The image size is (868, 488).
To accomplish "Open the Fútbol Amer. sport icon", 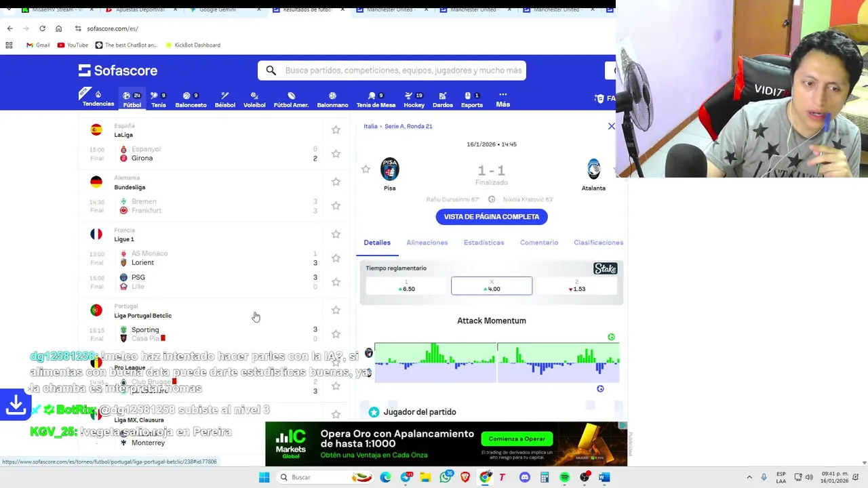I will 291,100.
